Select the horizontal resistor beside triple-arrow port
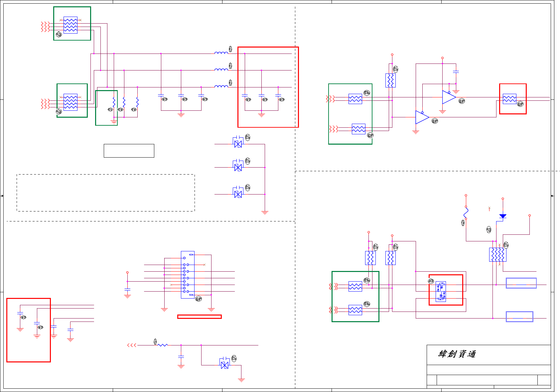The width and height of the screenshot is (560, 392). point(163,345)
